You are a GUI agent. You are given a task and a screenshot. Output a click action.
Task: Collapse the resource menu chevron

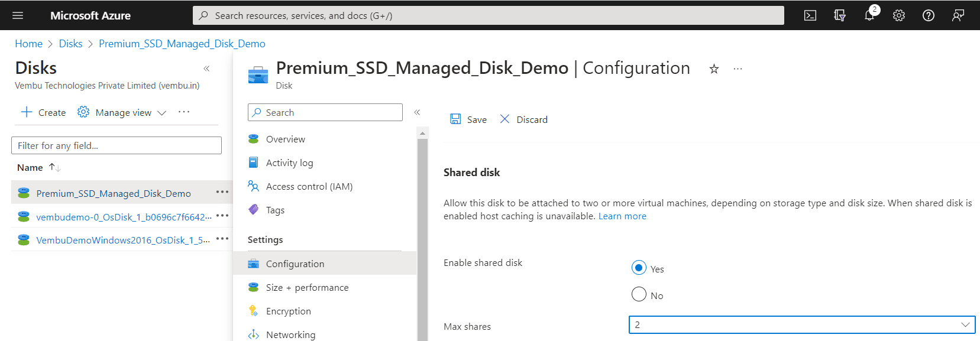pos(417,112)
